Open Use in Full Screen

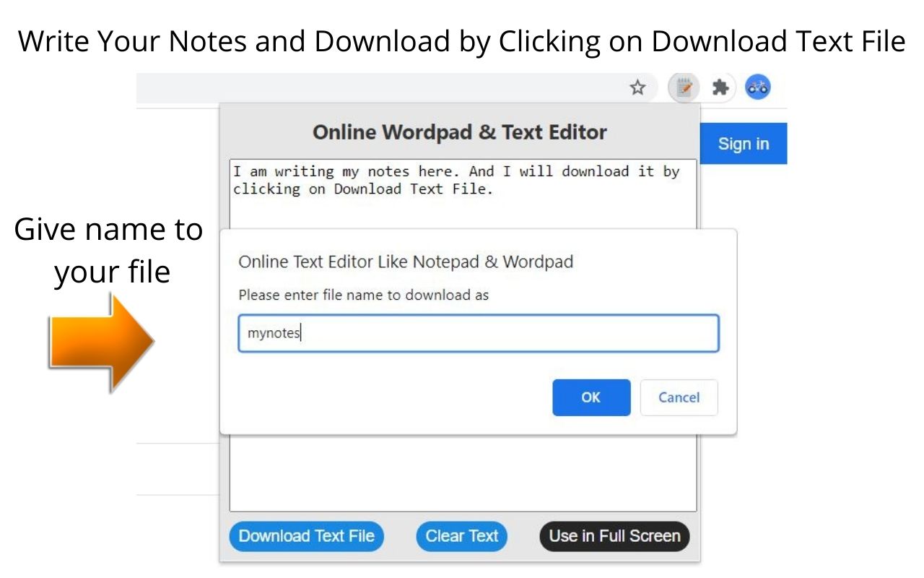pyautogui.click(x=614, y=536)
